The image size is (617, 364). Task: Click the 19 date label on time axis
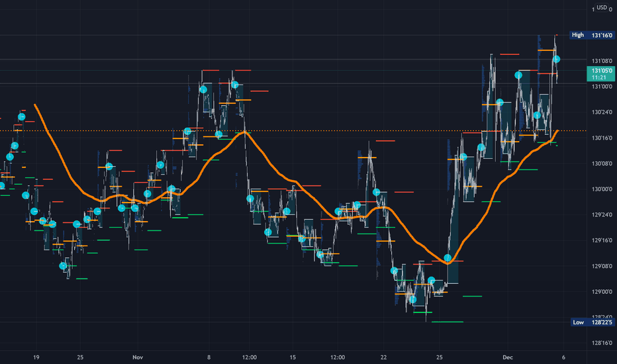36,357
